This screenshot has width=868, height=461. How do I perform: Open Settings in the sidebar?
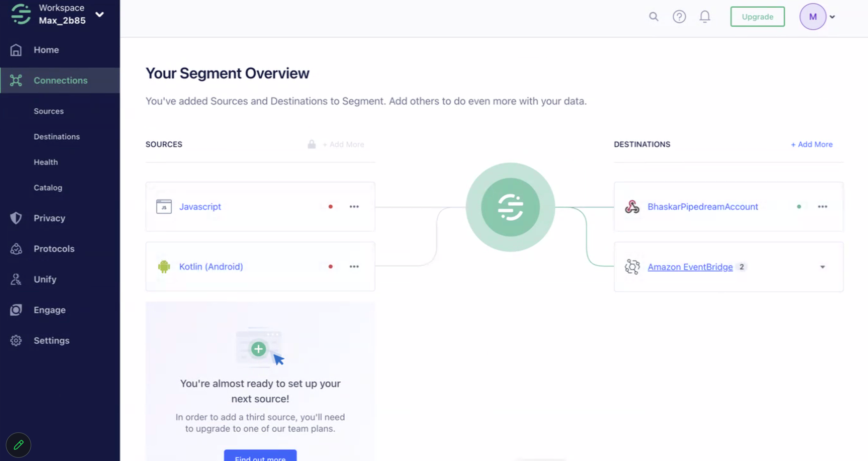coord(52,341)
